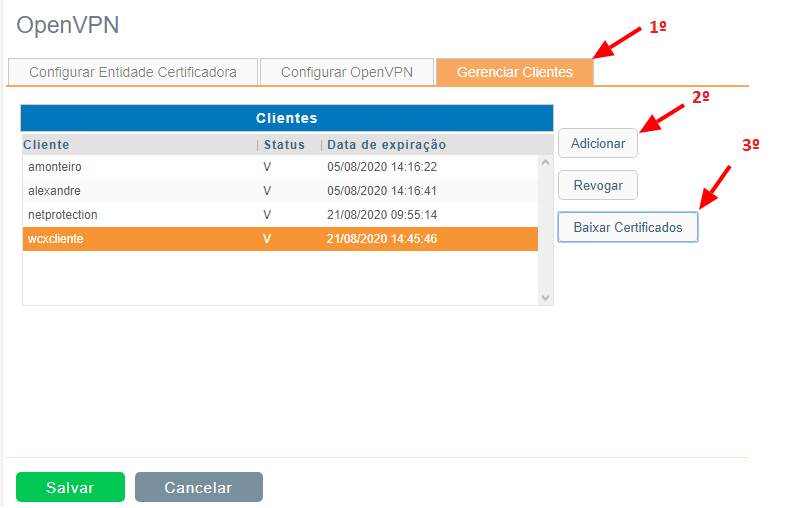This screenshot has width=800, height=508.
Task: Click the status V of netprotection
Action: (267, 215)
